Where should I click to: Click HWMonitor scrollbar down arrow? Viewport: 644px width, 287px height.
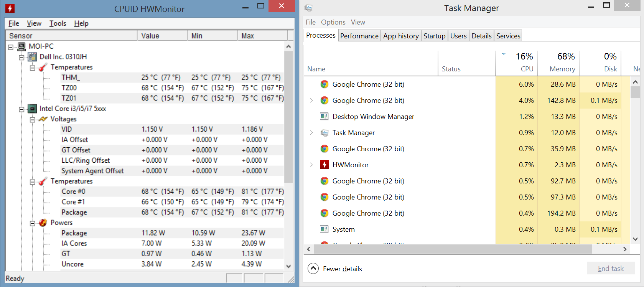click(288, 266)
